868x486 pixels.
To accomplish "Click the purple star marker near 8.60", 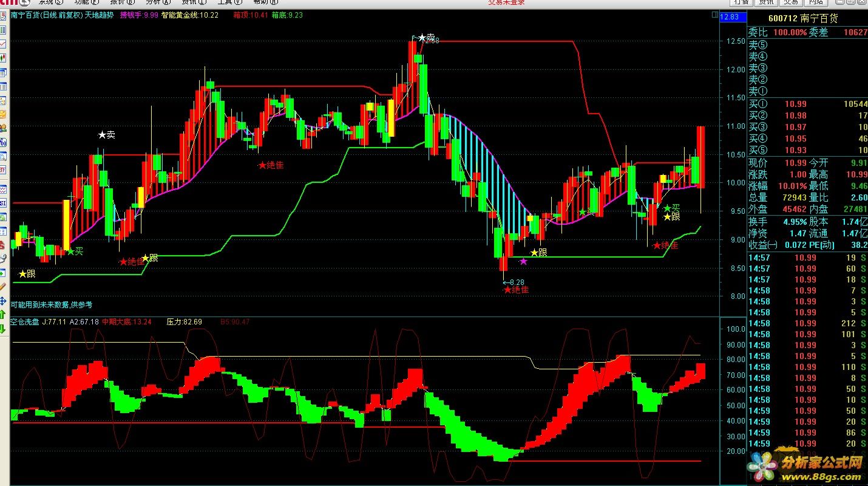I will [523, 261].
